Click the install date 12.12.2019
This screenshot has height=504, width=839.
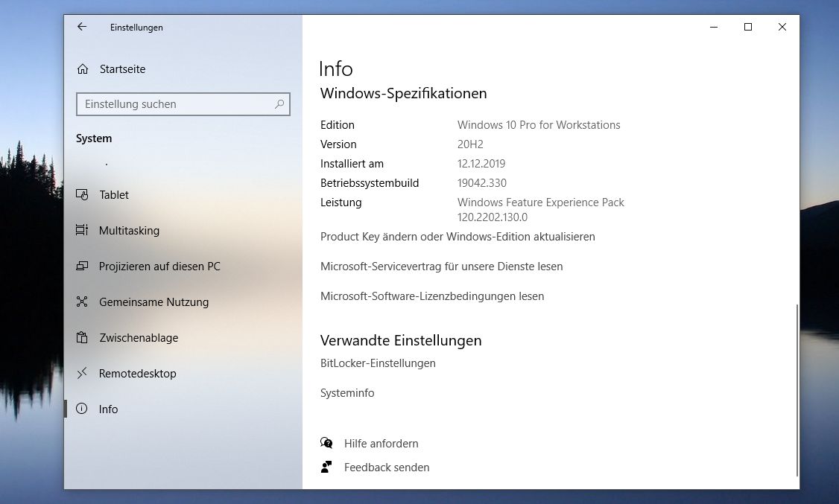click(481, 164)
